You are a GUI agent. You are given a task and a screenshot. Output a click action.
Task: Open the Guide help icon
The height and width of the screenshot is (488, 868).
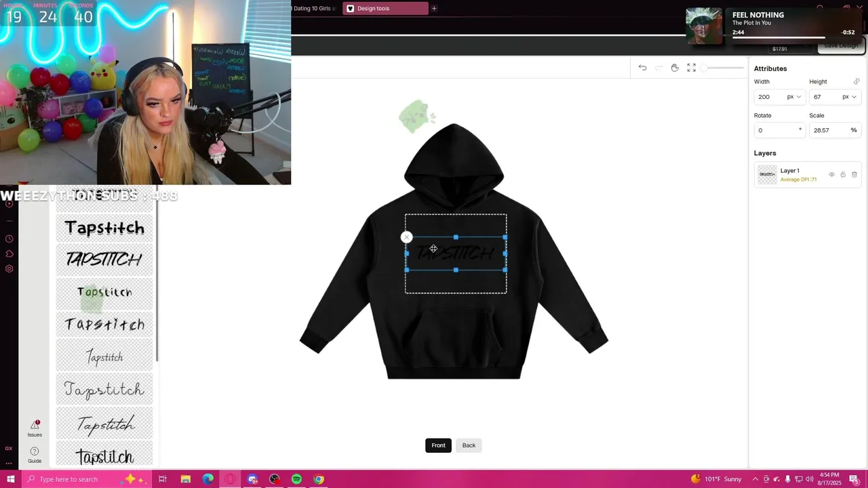pyautogui.click(x=35, y=455)
